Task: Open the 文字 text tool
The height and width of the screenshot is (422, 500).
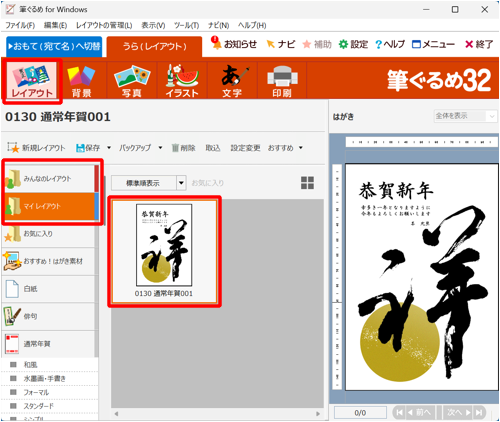Action: (x=232, y=80)
